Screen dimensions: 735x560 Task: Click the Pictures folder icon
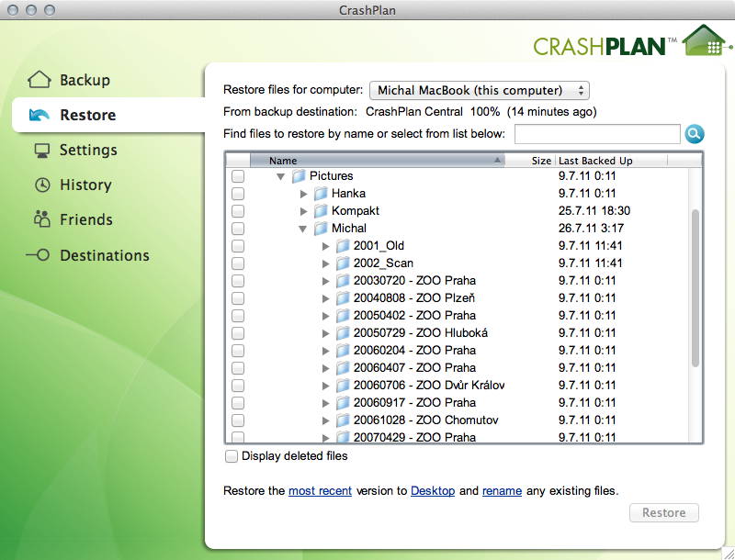tap(299, 176)
